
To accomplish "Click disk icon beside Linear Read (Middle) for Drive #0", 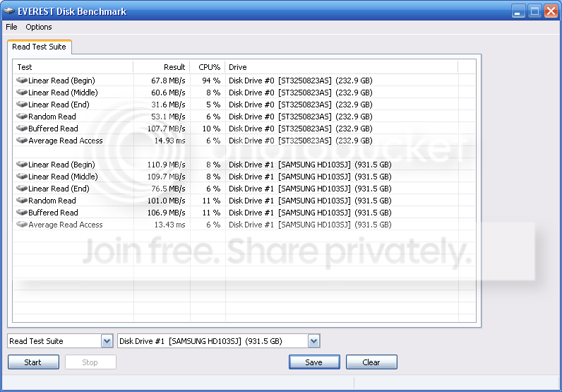I will [22, 92].
